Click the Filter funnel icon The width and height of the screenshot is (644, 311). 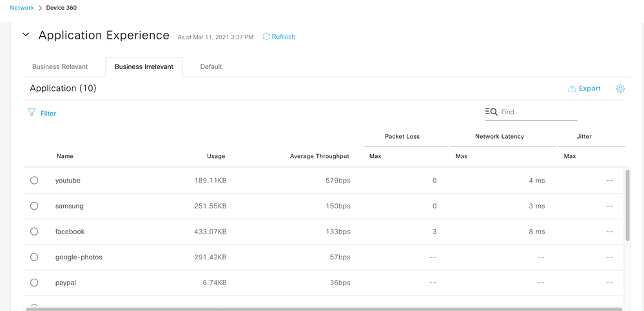(32, 112)
